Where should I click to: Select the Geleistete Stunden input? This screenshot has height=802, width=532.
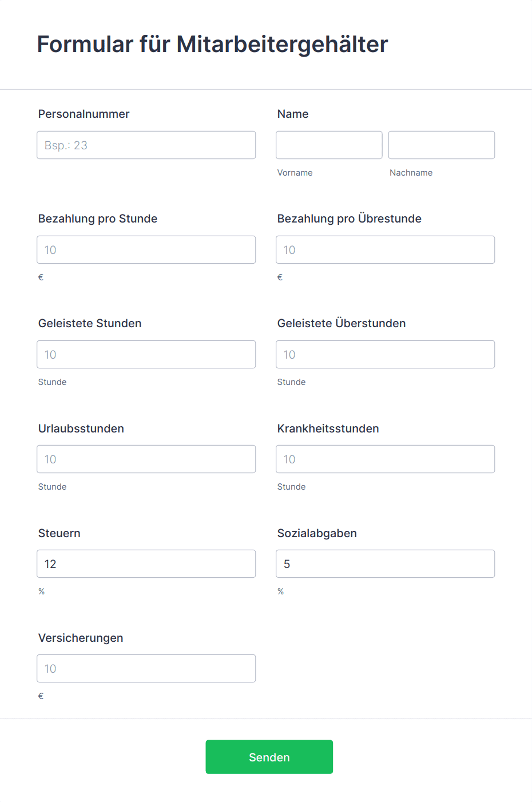[x=146, y=355]
